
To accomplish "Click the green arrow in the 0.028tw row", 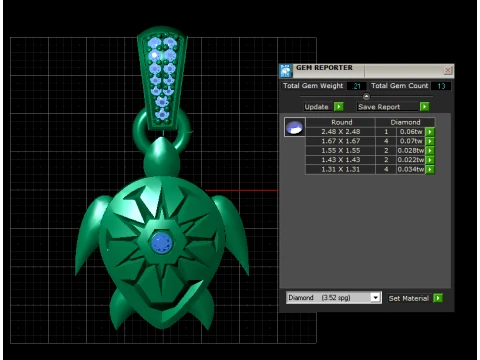I will [430, 150].
